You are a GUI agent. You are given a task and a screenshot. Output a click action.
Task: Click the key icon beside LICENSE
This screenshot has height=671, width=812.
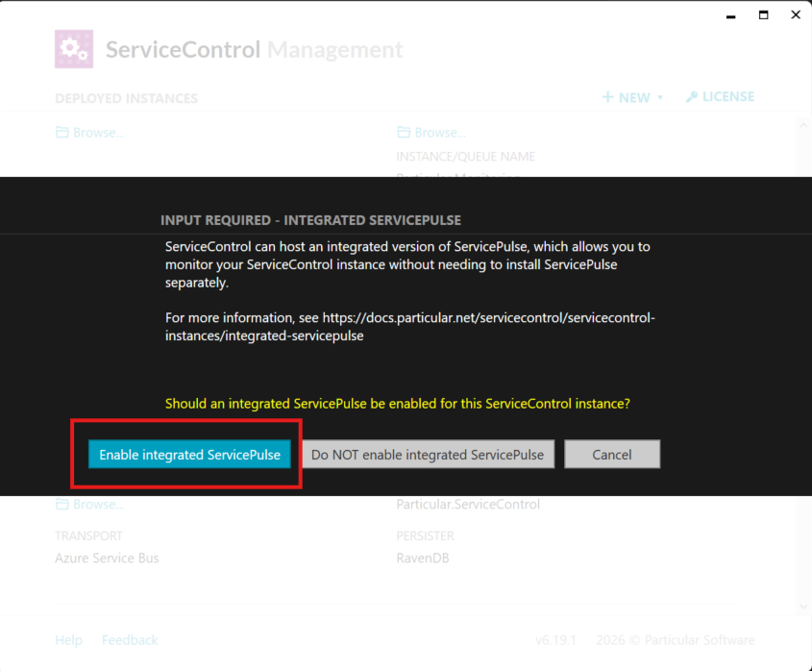691,97
